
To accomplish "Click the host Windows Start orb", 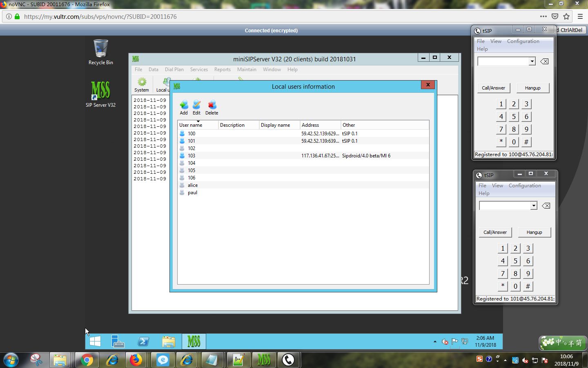I will 11,360.
